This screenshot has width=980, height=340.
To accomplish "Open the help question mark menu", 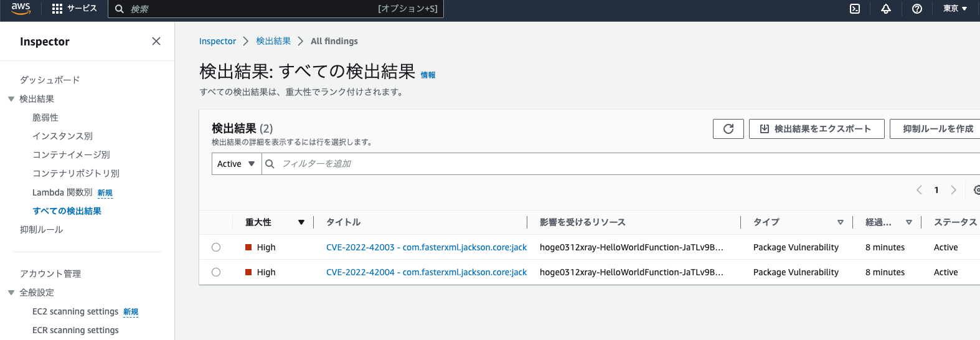I will [917, 9].
